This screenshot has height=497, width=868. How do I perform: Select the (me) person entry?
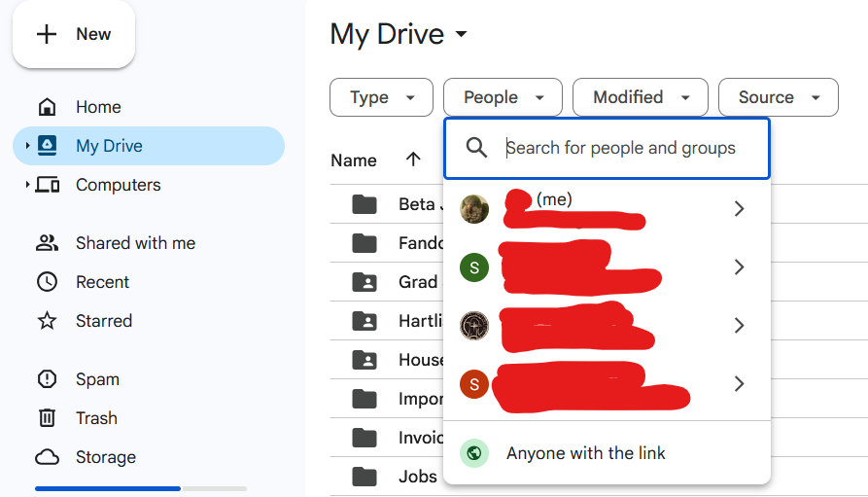(608, 209)
